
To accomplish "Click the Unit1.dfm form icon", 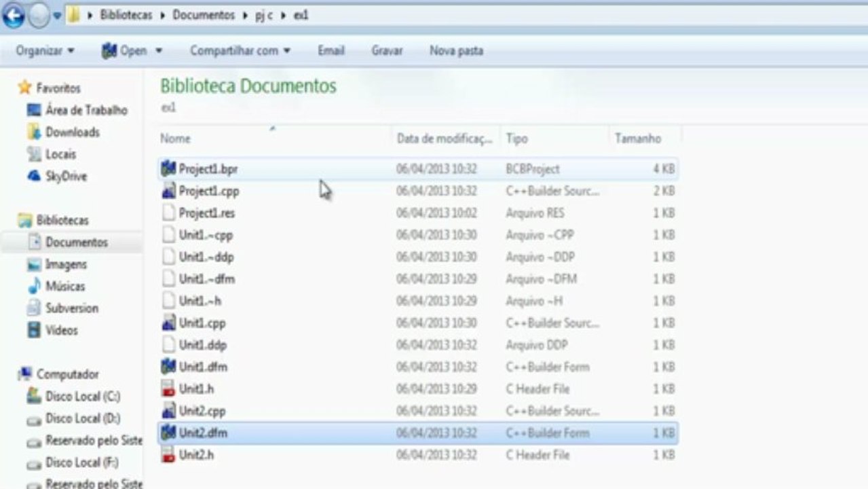I will [168, 367].
